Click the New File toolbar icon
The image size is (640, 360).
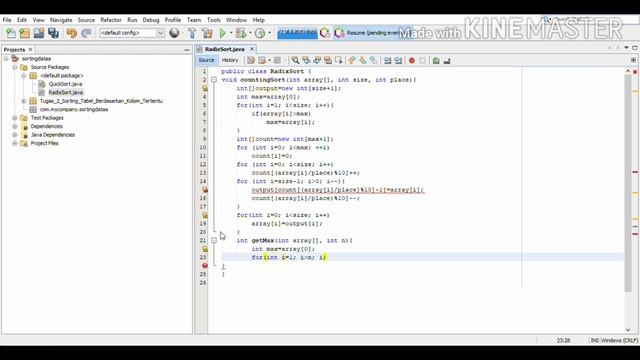(x=11, y=33)
